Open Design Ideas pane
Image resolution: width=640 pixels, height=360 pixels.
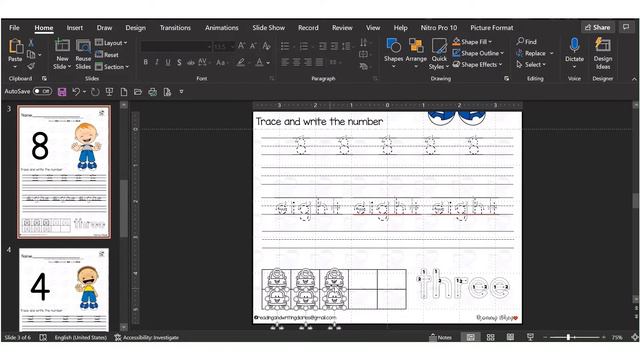pyautogui.click(x=603, y=53)
